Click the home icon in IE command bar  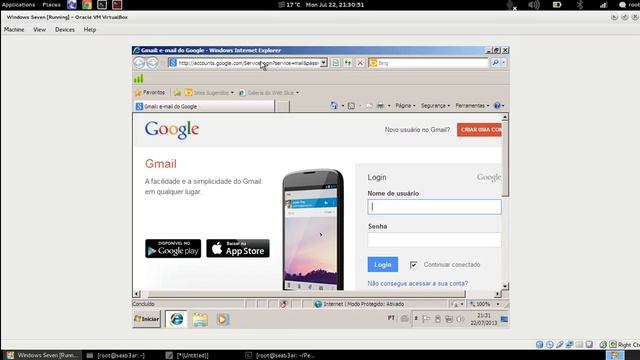pyautogui.click(x=334, y=106)
